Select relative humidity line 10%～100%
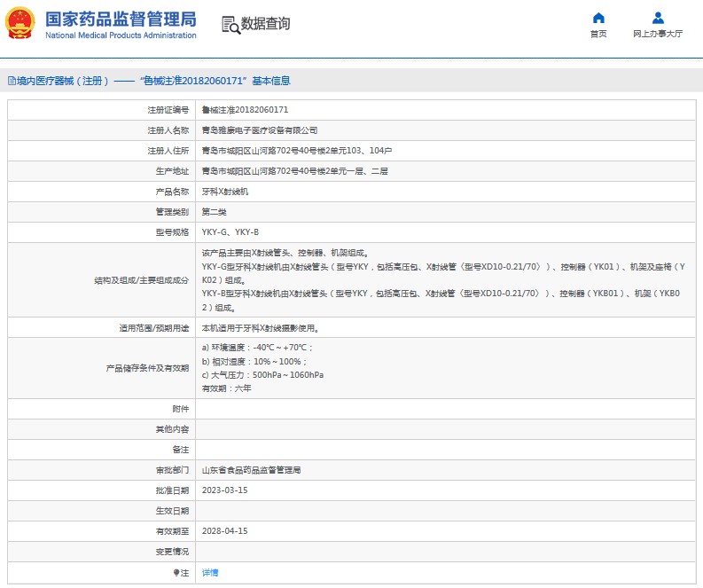 [254, 362]
